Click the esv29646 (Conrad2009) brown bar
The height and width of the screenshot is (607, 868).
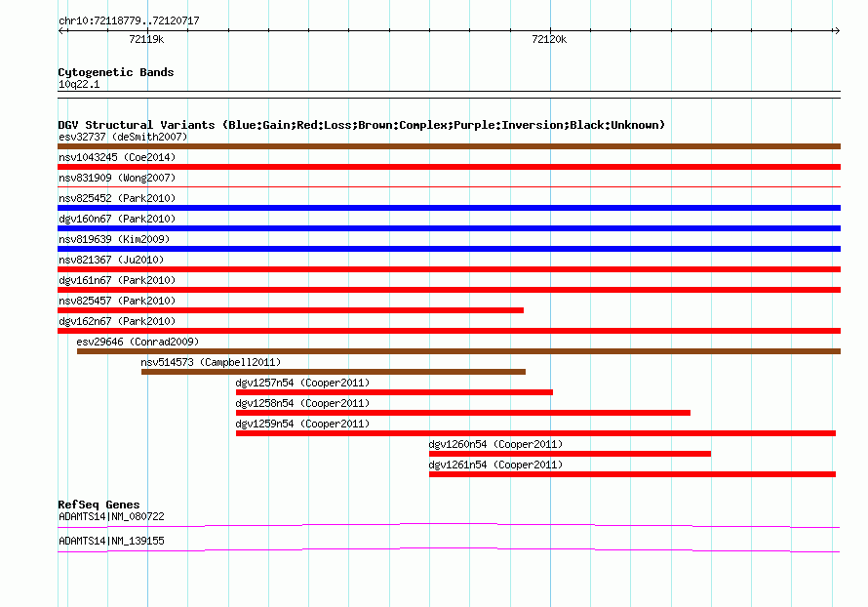459,351
